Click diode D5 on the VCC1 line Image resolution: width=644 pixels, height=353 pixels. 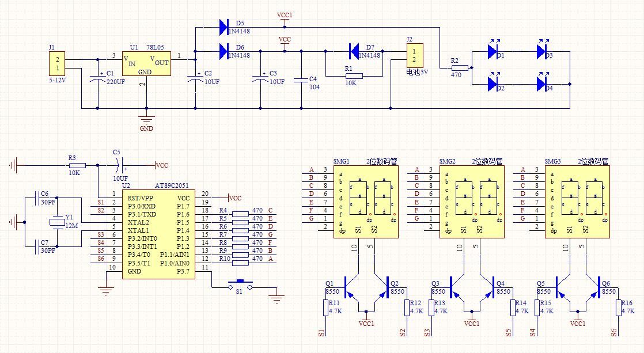223,26
